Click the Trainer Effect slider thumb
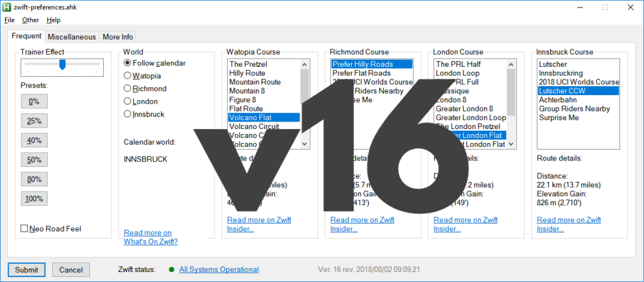 tap(62, 65)
